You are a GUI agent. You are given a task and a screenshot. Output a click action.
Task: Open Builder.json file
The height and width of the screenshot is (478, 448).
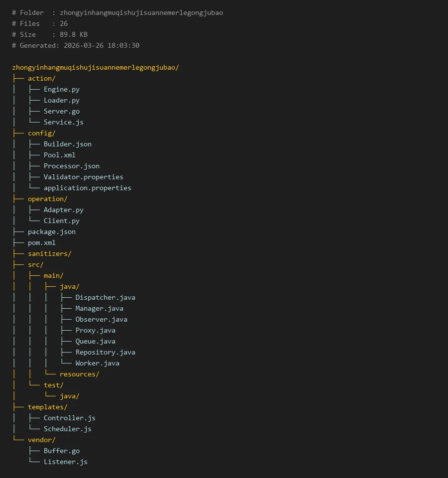coord(67,144)
